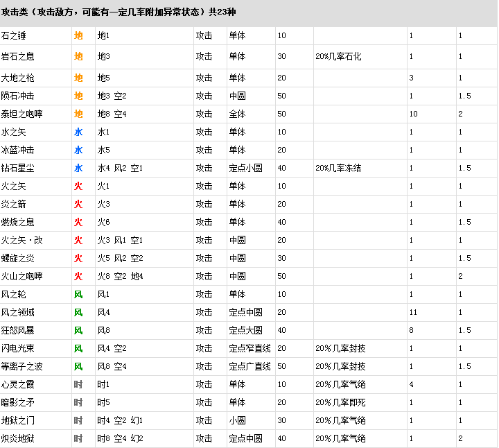499x448 pixels.
Task: Click the earth element icon beside 石之锤
Action: 78,35
